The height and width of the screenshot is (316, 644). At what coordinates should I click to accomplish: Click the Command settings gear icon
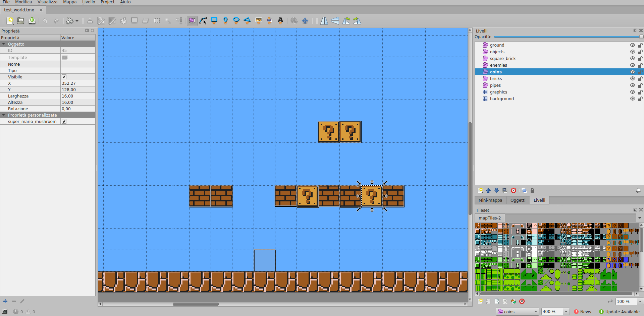tap(70, 21)
